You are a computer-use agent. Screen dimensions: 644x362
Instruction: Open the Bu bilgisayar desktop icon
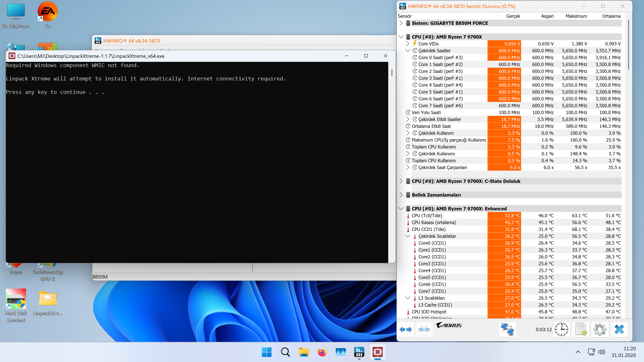pos(16,15)
